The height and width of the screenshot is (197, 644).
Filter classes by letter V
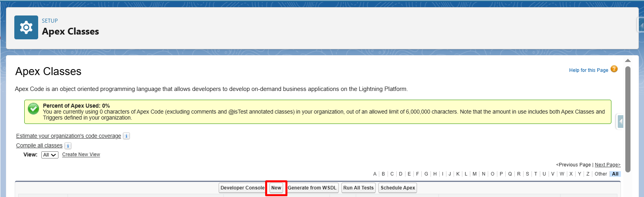coord(553,174)
